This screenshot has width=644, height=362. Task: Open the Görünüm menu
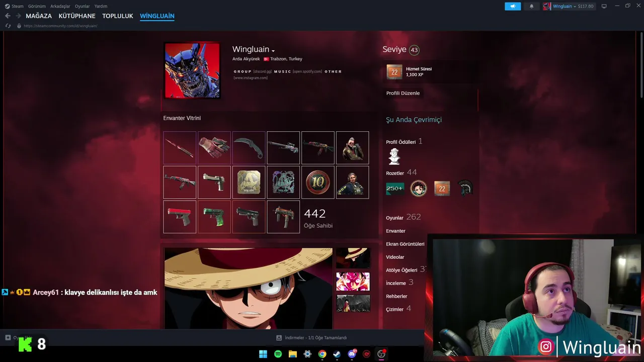[37, 6]
